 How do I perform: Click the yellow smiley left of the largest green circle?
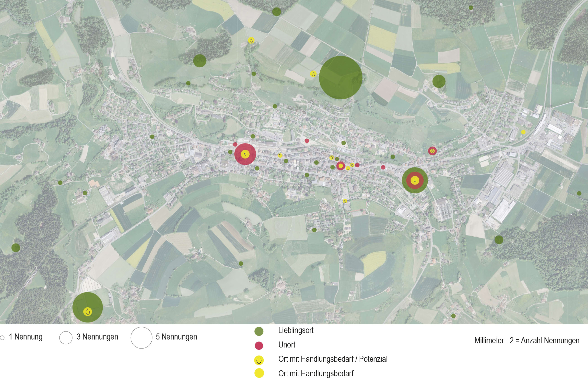[313, 74]
